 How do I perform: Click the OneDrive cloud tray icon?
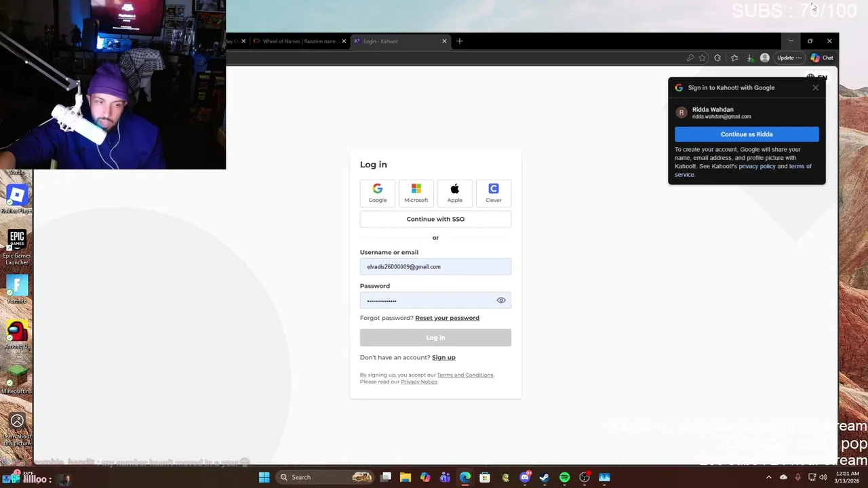click(x=783, y=477)
